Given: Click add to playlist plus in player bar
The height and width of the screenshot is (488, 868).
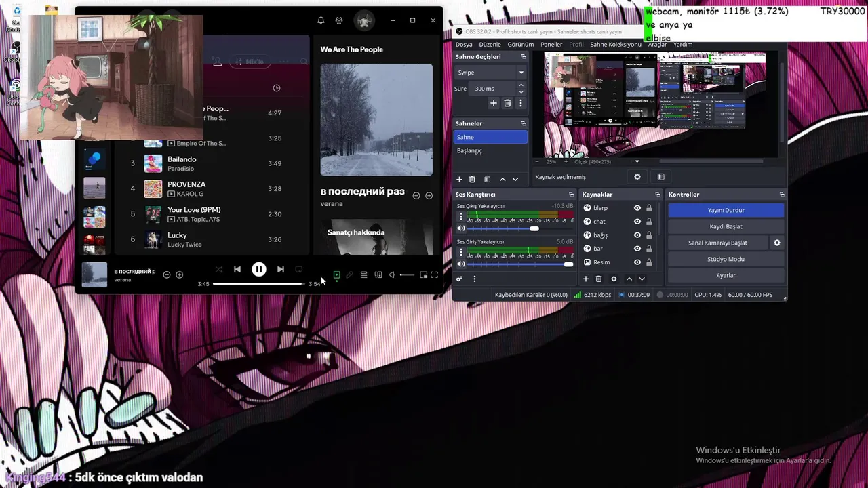Looking at the screenshot, I should (179, 274).
